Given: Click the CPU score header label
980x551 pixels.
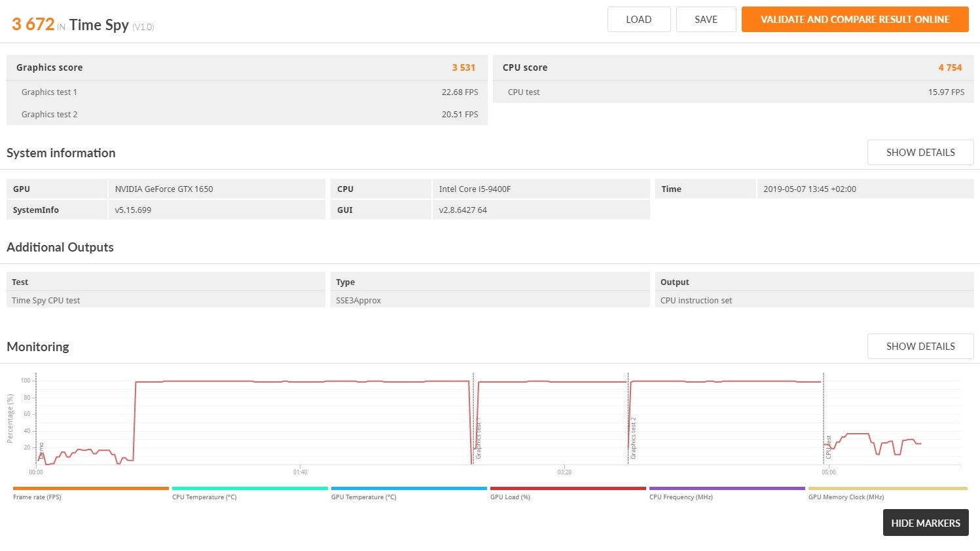Looking at the screenshot, I should coord(525,67).
